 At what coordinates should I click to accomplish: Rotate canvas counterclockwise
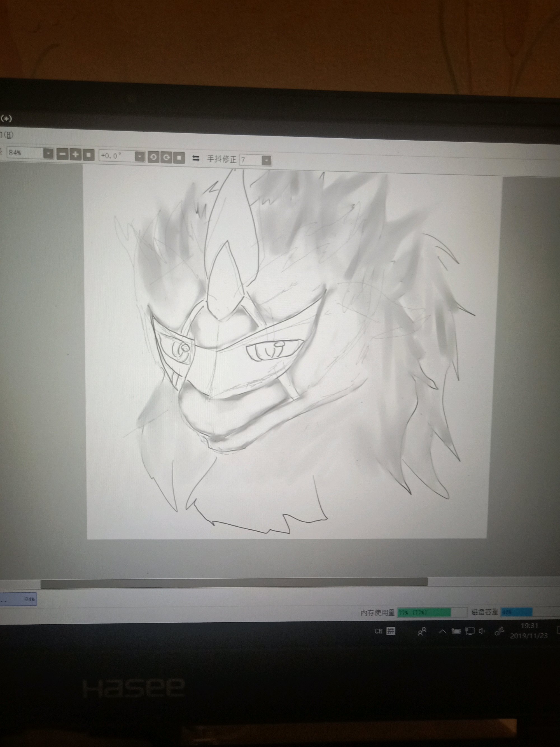coord(153,157)
